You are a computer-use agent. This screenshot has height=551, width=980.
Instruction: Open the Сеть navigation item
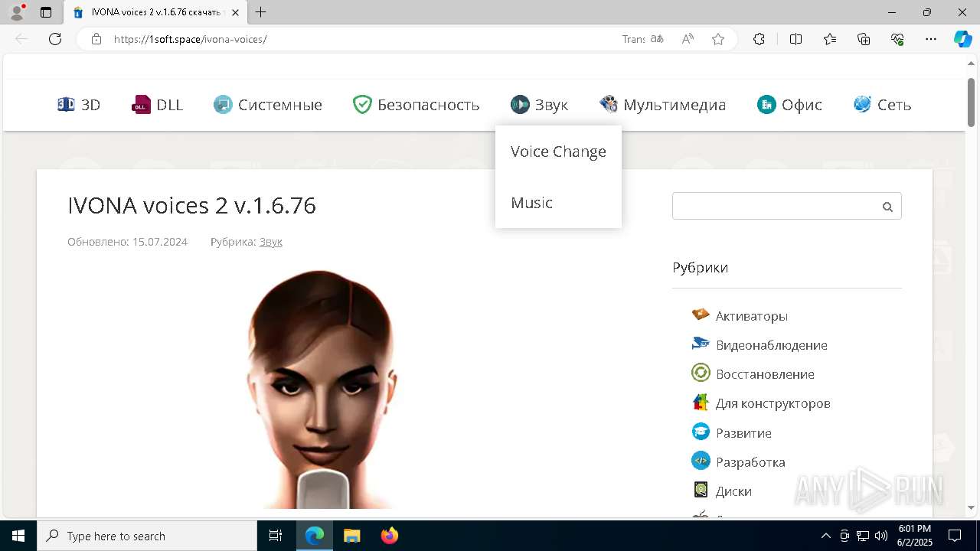coord(882,105)
